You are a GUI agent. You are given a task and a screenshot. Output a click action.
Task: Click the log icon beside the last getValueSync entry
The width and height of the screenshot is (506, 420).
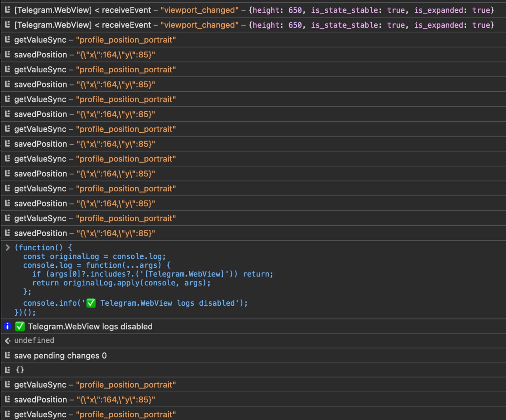pos(7,414)
